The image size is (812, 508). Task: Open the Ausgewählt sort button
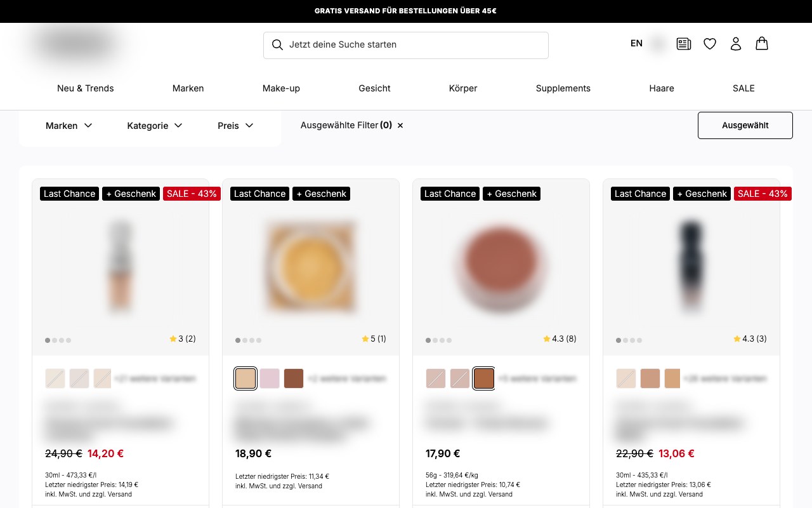tap(745, 125)
